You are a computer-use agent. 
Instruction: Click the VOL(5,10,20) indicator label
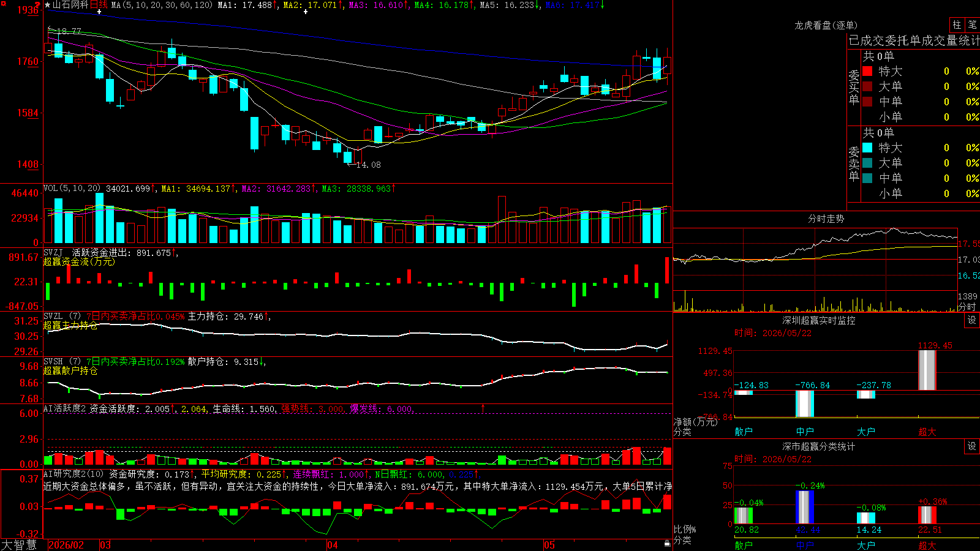pyautogui.click(x=72, y=189)
